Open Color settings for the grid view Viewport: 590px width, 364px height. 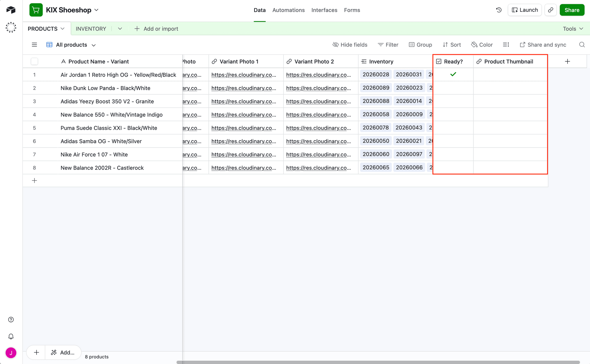(x=482, y=45)
